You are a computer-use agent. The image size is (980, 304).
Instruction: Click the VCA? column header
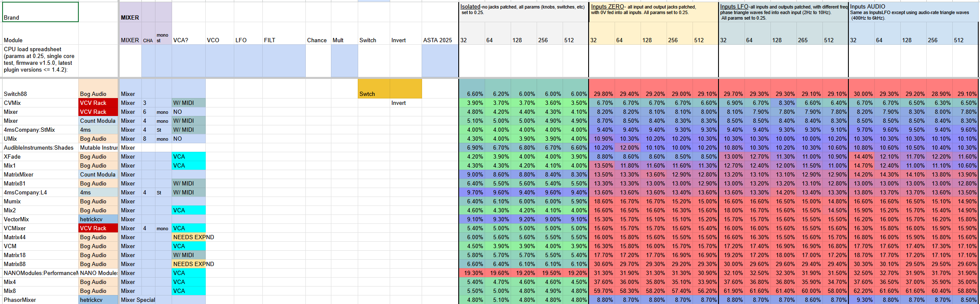point(189,33)
